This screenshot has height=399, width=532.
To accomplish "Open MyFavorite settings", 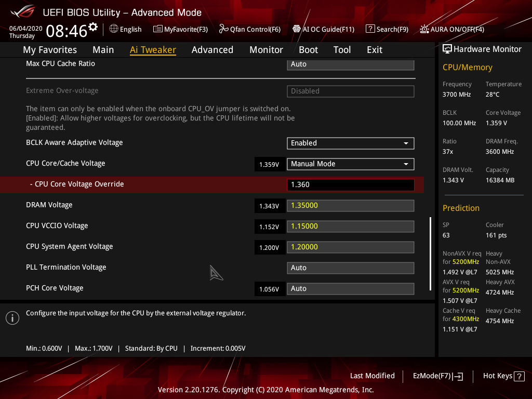I will click(180, 29).
